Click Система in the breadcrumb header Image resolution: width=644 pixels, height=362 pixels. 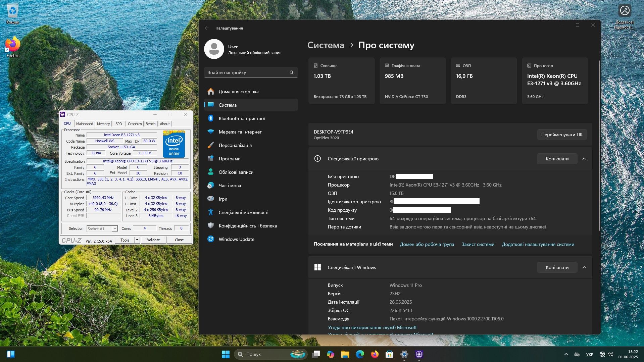coord(326,45)
